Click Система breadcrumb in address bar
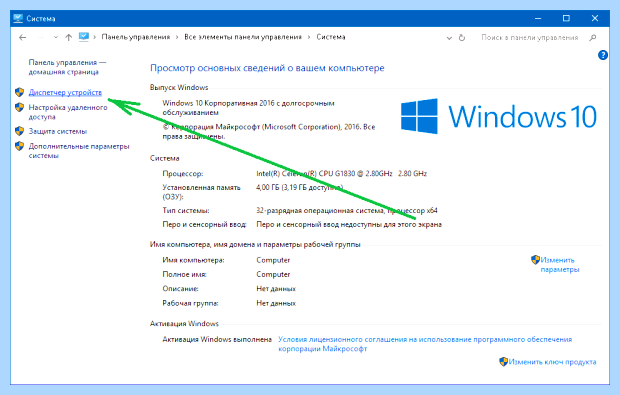Screen dimensions: 620x395 pos(331,37)
